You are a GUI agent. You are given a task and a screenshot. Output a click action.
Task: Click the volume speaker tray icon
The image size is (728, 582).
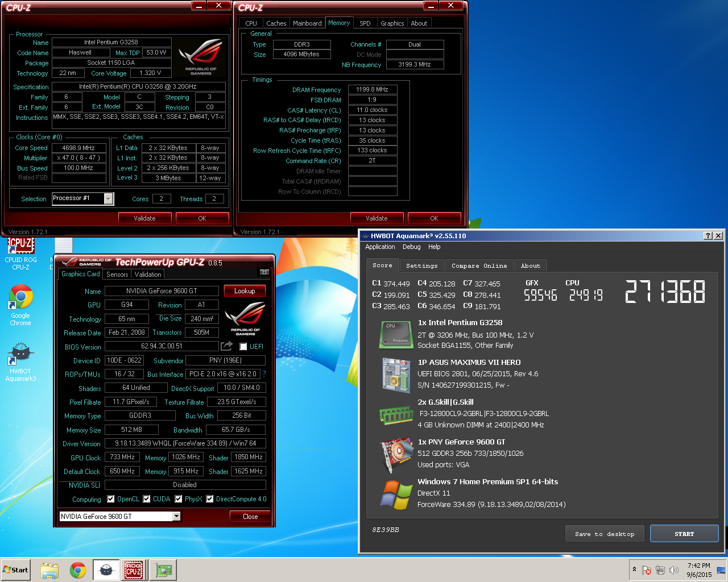click(x=674, y=570)
